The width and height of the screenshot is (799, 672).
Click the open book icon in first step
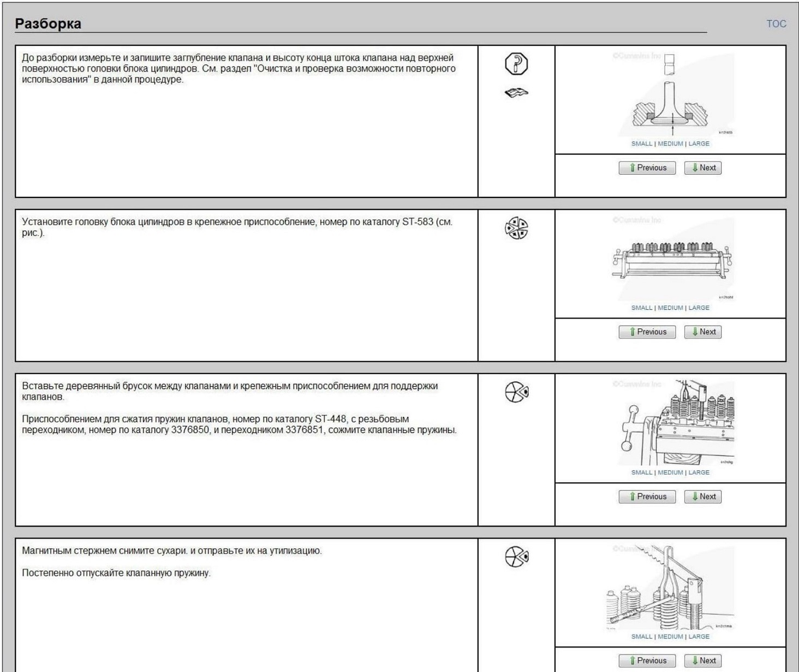pos(516,93)
